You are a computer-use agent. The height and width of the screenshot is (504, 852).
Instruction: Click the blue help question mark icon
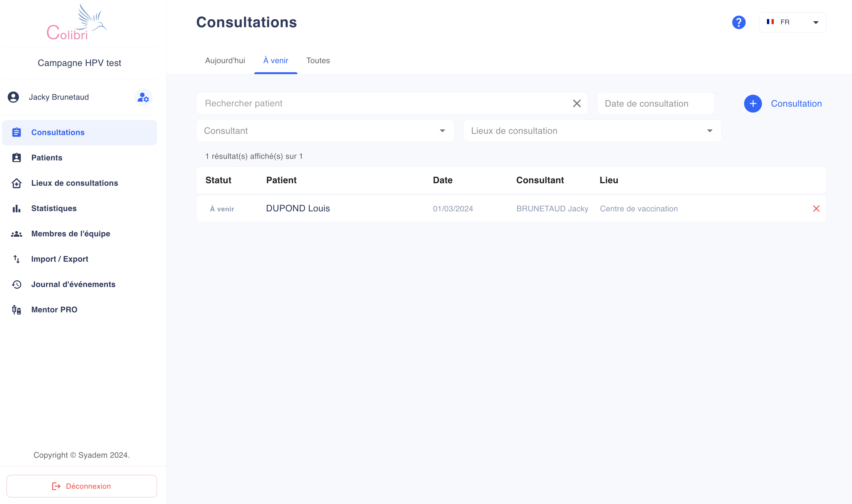738,23
